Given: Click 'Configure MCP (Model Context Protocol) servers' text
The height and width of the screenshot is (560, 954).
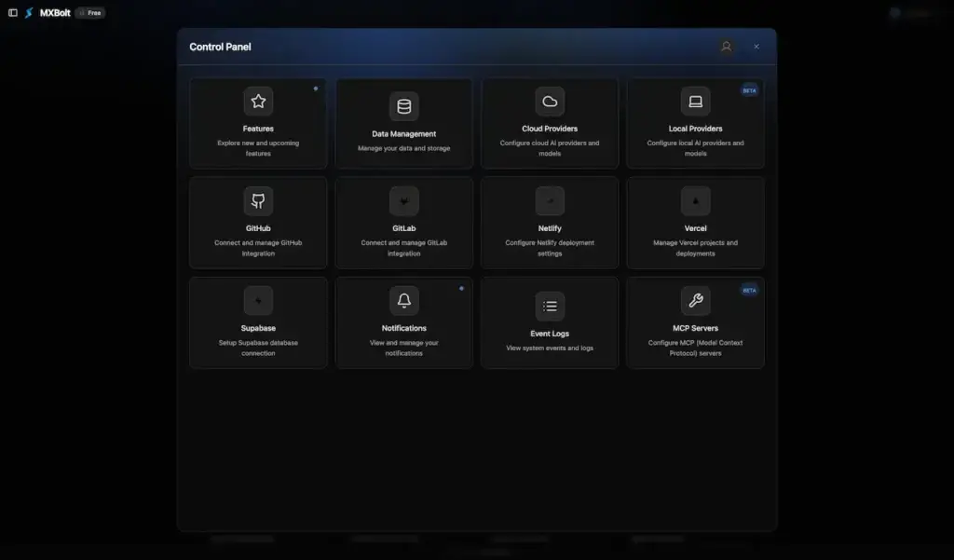Looking at the screenshot, I should pos(695,348).
